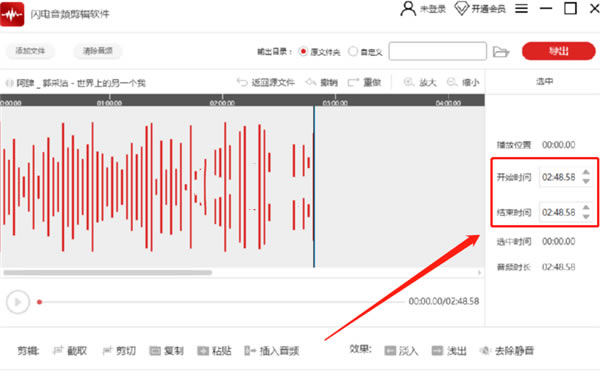Click 返回源文件 return to source
Image resolution: width=600 pixels, height=372 pixels.
(x=266, y=82)
